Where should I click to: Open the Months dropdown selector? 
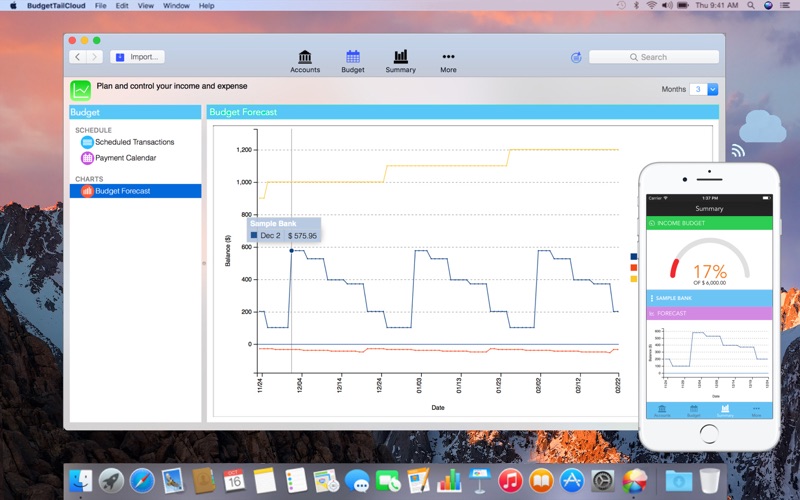tap(712, 89)
